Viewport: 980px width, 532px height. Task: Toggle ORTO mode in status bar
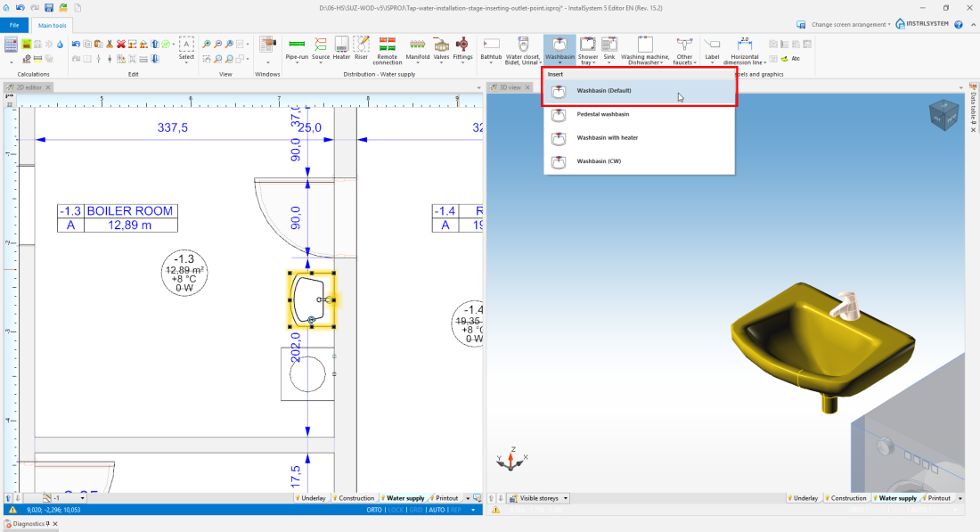(374, 510)
